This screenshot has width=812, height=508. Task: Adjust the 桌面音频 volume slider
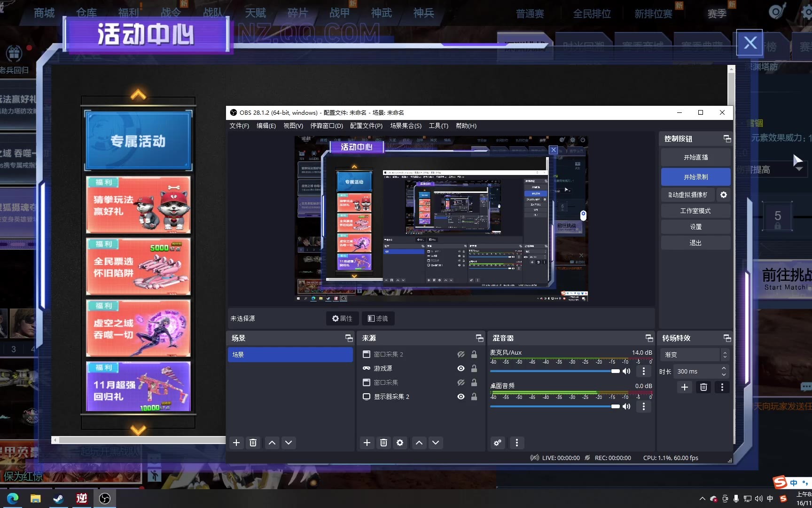(615, 406)
